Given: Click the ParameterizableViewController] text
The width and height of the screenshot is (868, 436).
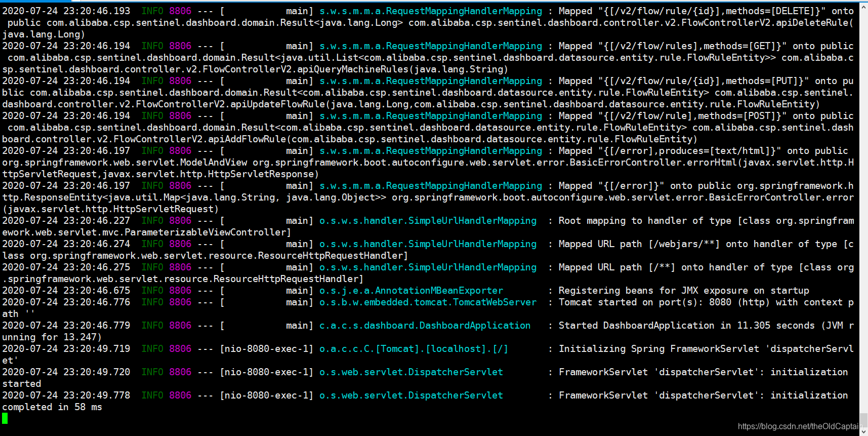Looking at the screenshot, I should [x=208, y=232].
